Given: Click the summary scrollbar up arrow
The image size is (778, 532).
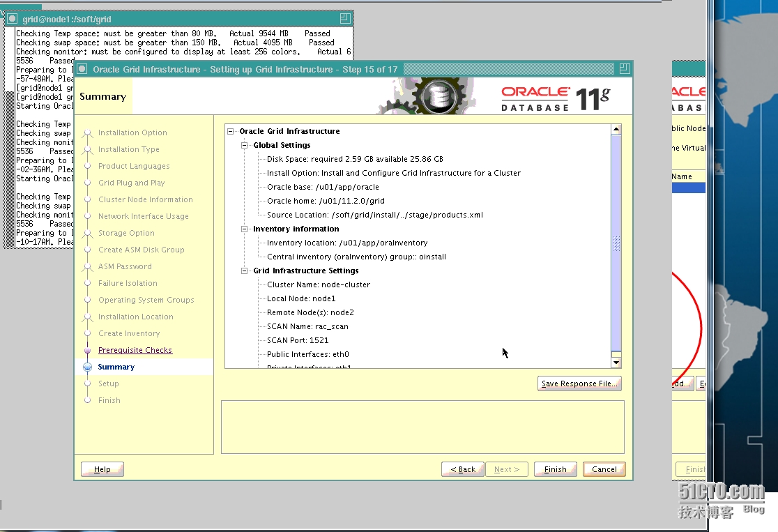Looking at the screenshot, I should pyautogui.click(x=616, y=129).
